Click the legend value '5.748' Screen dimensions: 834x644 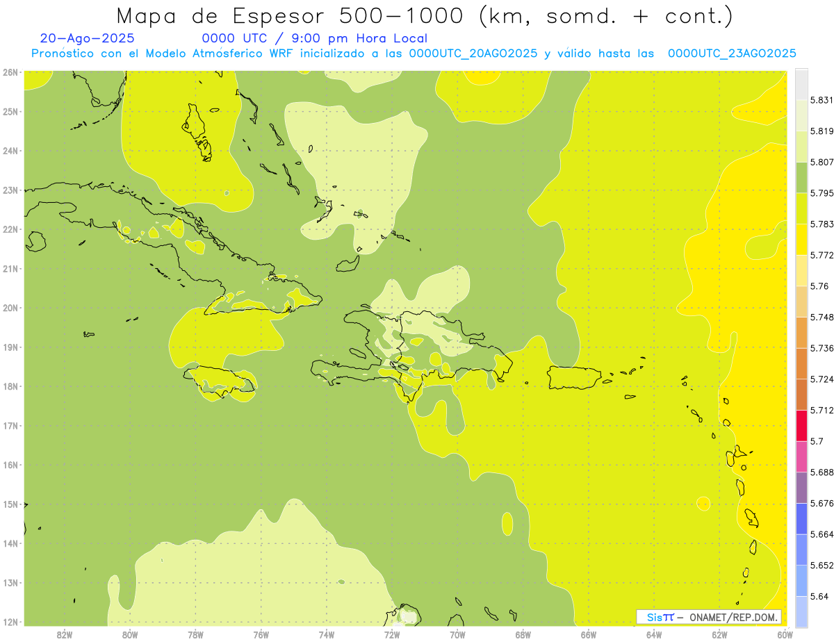821,317
